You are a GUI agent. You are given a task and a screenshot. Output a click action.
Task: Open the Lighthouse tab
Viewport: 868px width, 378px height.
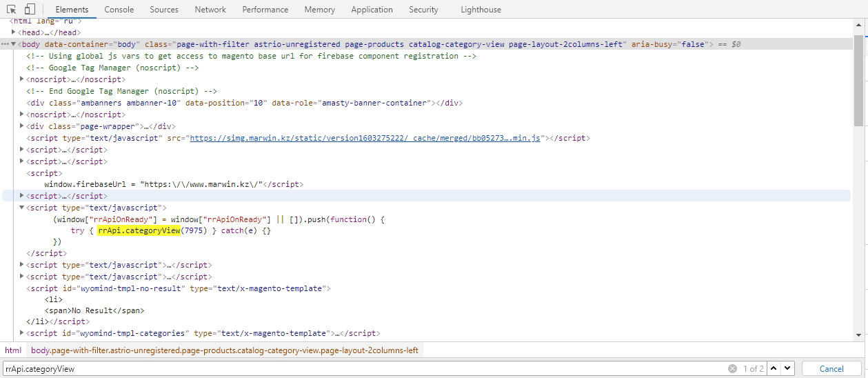coord(481,10)
